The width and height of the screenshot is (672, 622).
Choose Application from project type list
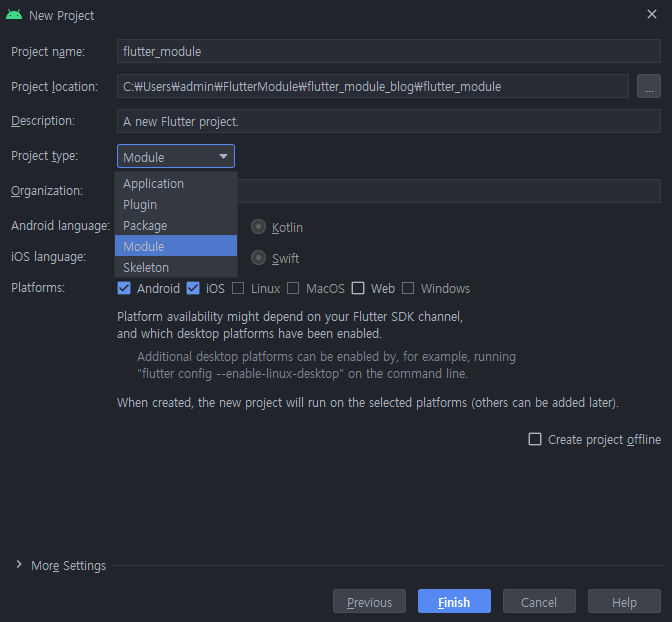(154, 184)
